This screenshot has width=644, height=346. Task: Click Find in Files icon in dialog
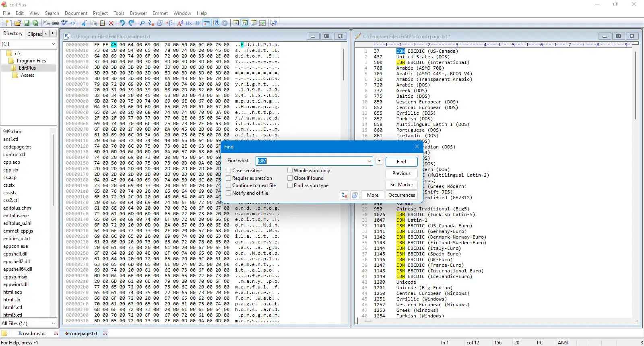(x=355, y=195)
